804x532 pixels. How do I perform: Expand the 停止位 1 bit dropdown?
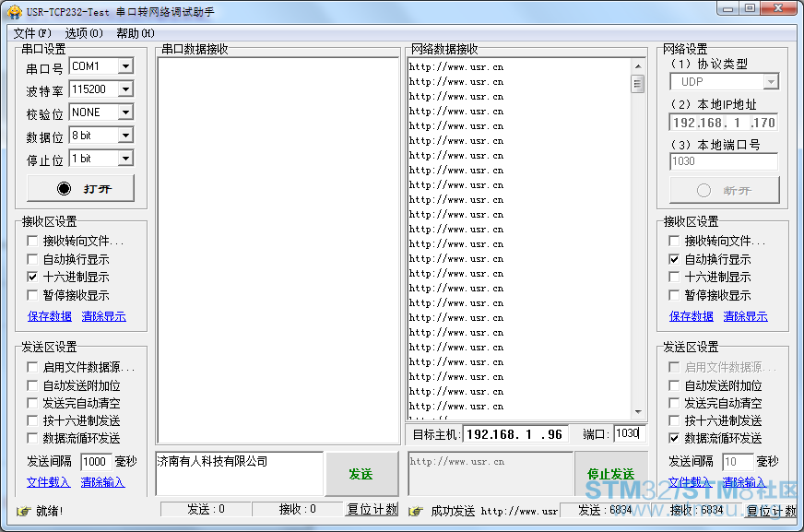coord(125,159)
